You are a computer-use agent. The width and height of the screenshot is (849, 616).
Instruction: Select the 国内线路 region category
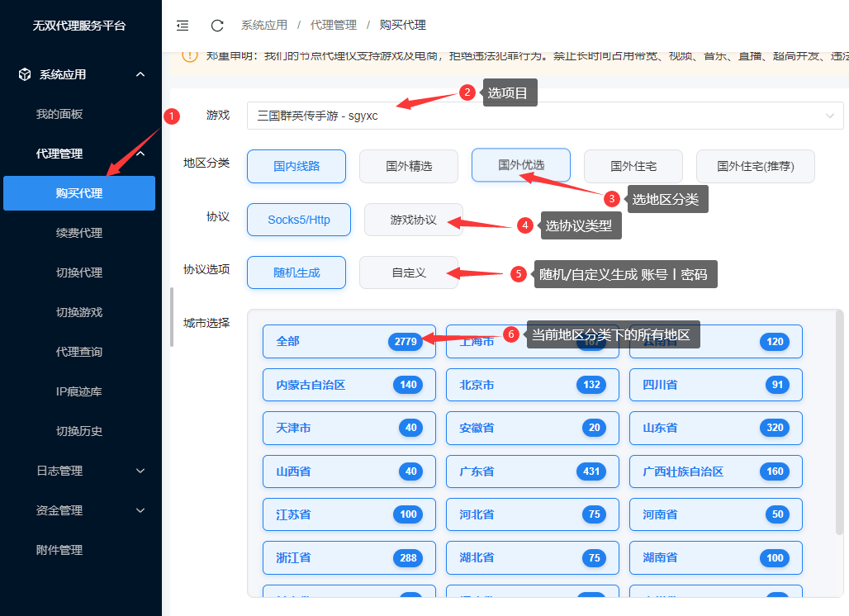[x=296, y=166]
